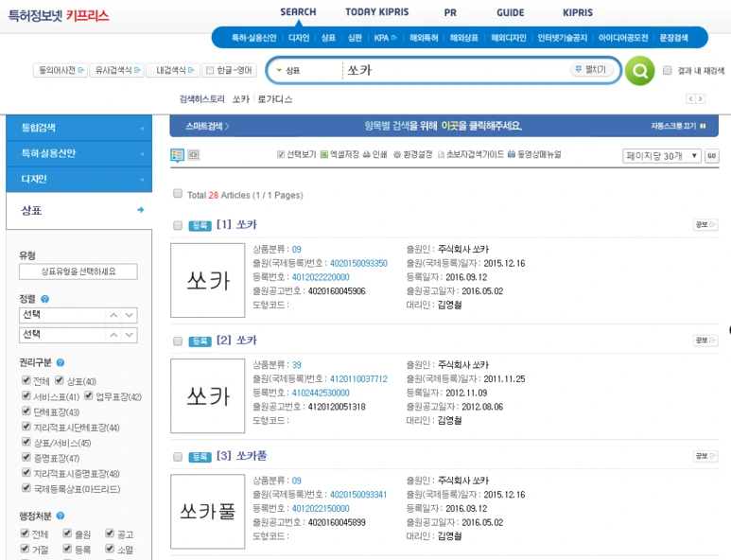Viewport: 731px width, 560px height.
Task: Open SEARCH top menu
Action: tap(298, 12)
